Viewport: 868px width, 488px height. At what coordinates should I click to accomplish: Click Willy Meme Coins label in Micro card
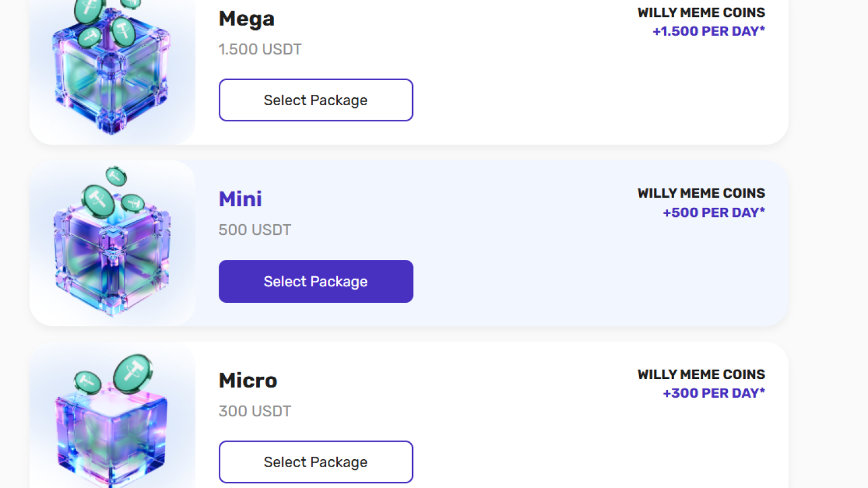point(701,374)
